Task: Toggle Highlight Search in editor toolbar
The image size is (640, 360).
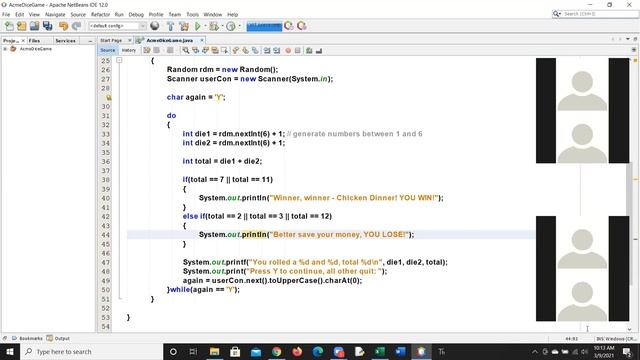Action: coord(215,51)
